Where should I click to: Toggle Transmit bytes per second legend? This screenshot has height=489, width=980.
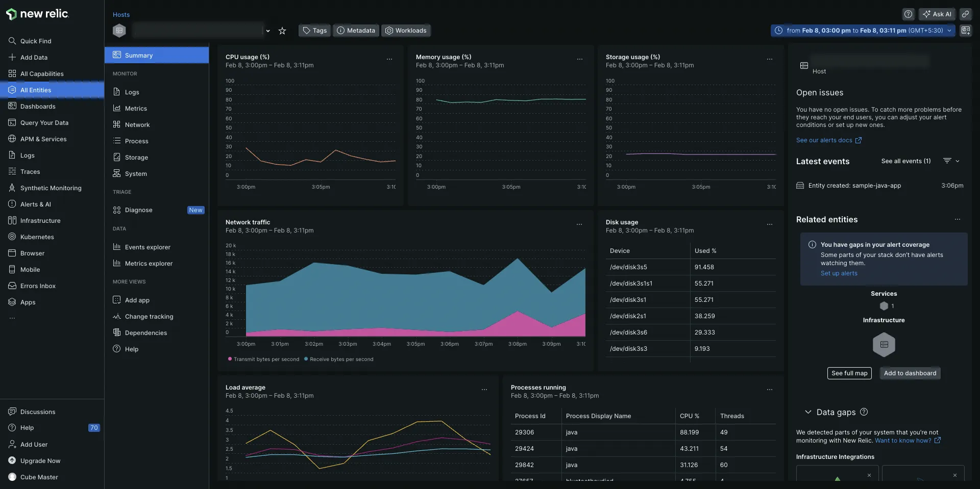point(263,359)
